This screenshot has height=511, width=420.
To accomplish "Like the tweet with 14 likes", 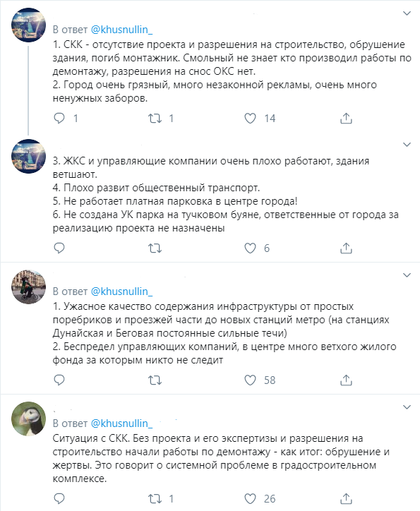I will coord(250,119).
